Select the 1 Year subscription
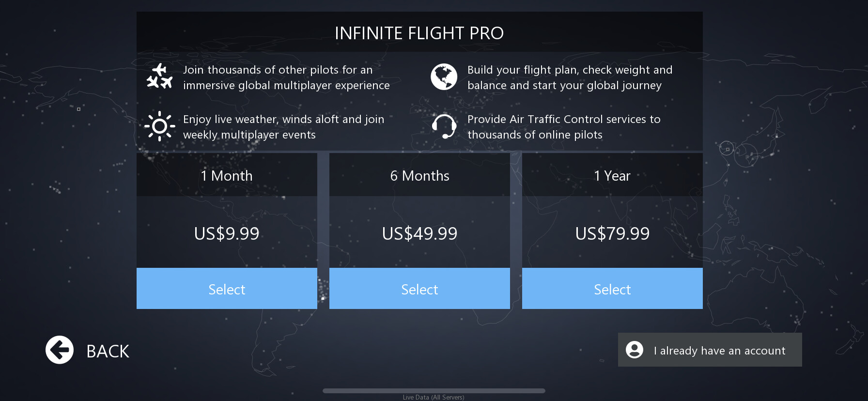868x401 pixels. coord(612,289)
